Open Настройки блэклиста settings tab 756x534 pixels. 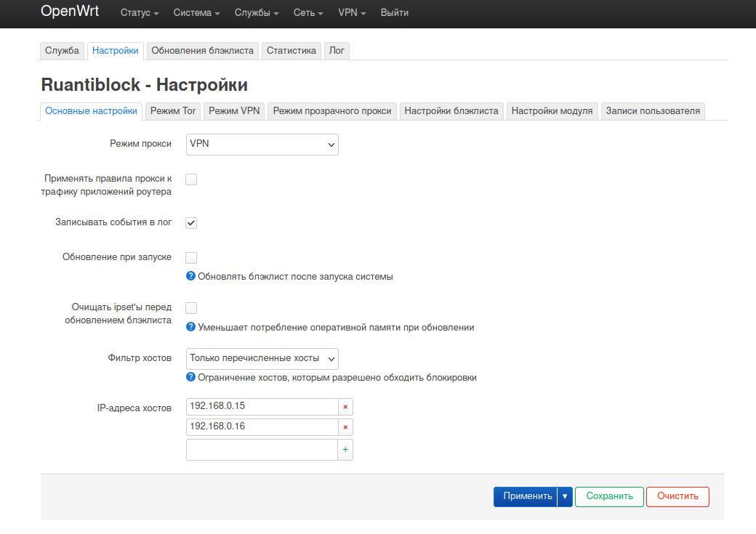coord(451,111)
